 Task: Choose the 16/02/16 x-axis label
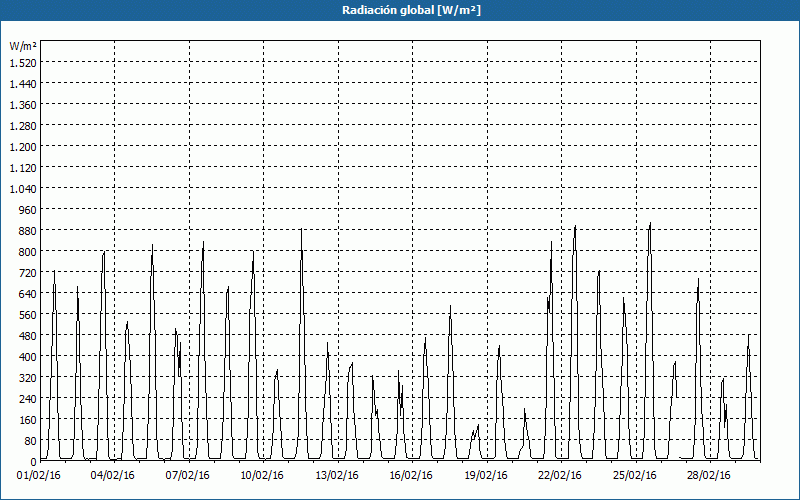411,475
